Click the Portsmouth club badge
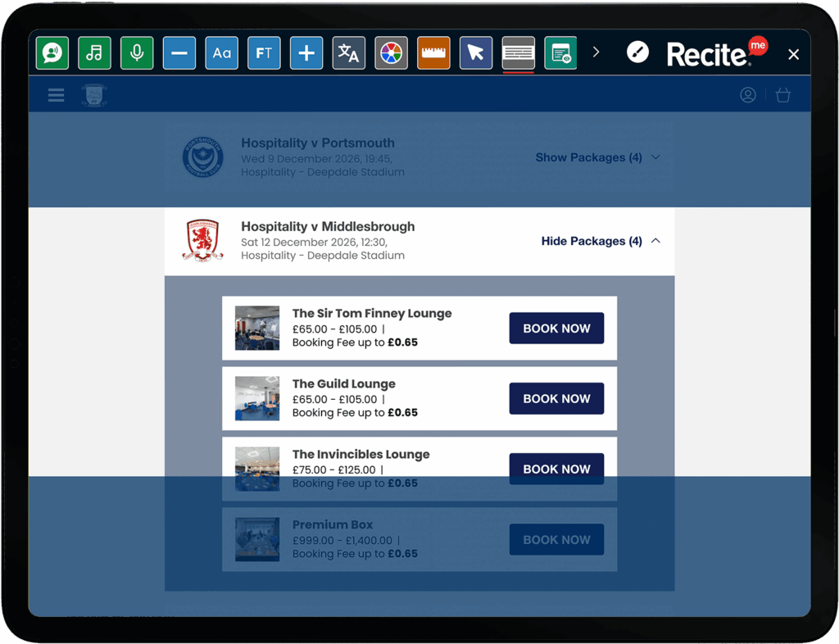The image size is (839, 644). click(x=203, y=157)
